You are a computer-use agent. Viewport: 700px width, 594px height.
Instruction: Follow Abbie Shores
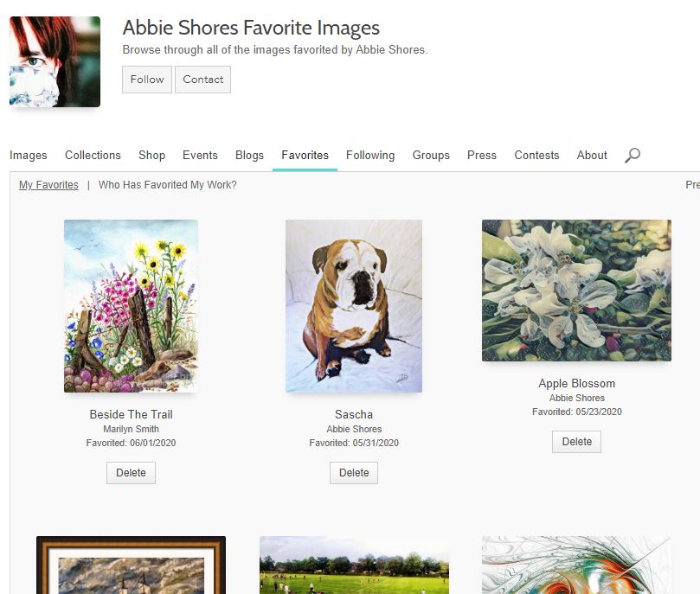coord(147,80)
